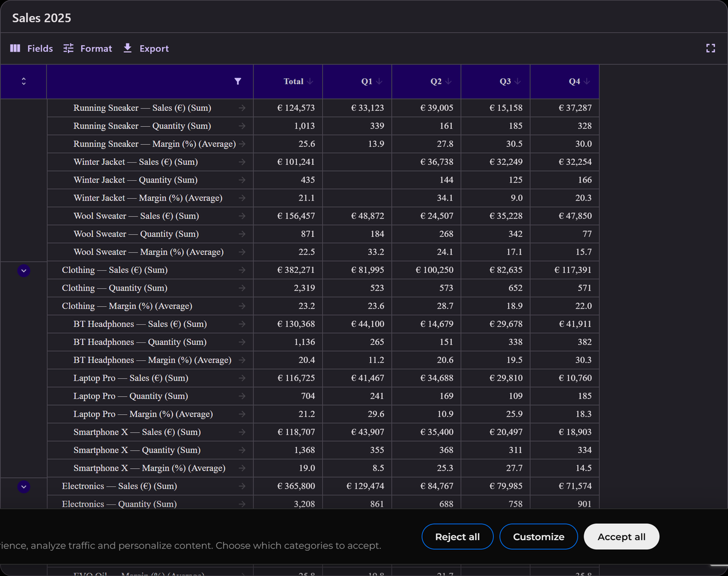This screenshot has height=576, width=728.
Task: Collapse the Electronics group chevron
Action: coord(24,486)
